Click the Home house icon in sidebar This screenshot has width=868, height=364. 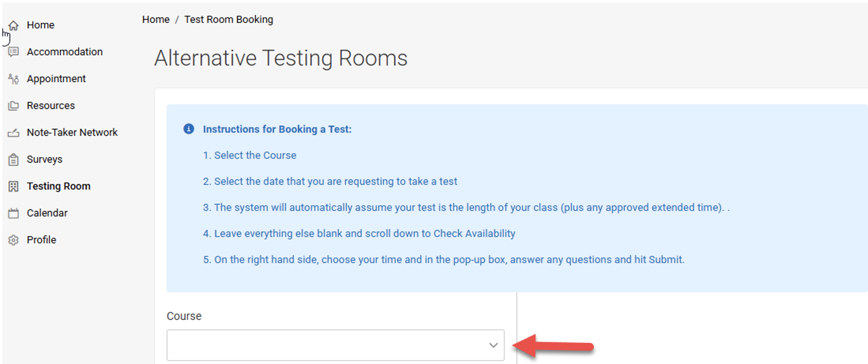click(14, 25)
